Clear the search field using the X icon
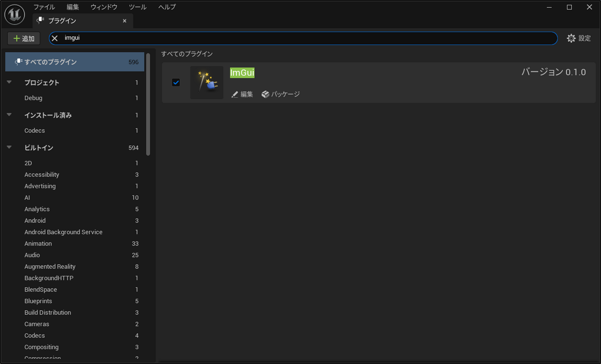 pyautogui.click(x=54, y=38)
